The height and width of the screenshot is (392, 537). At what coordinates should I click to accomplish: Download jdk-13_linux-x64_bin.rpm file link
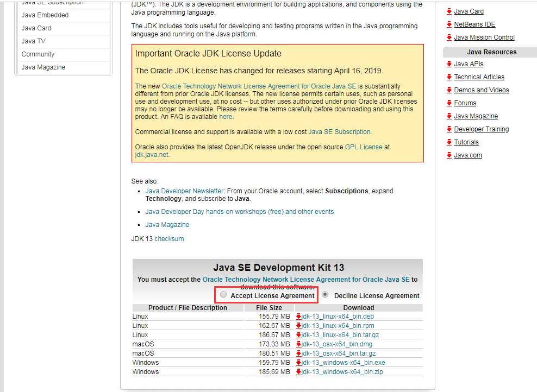pos(338,326)
